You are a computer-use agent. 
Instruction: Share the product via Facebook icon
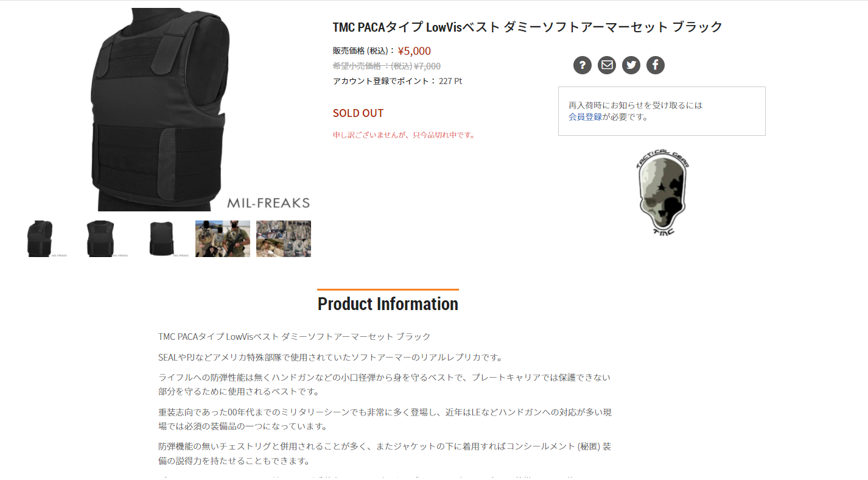[655, 65]
